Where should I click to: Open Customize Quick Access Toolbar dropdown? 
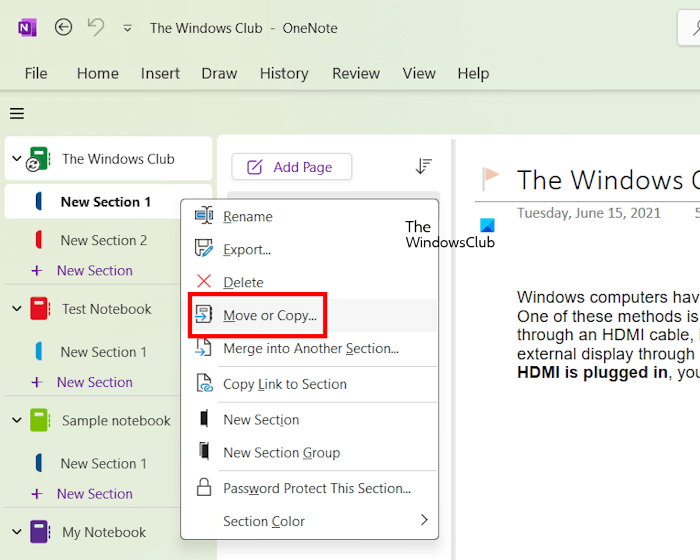[127, 28]
